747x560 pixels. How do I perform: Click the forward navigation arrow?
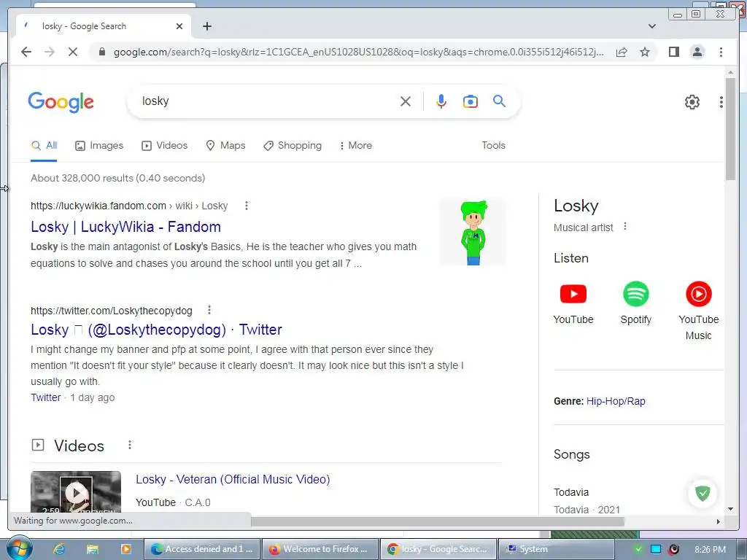click(50, 52)
